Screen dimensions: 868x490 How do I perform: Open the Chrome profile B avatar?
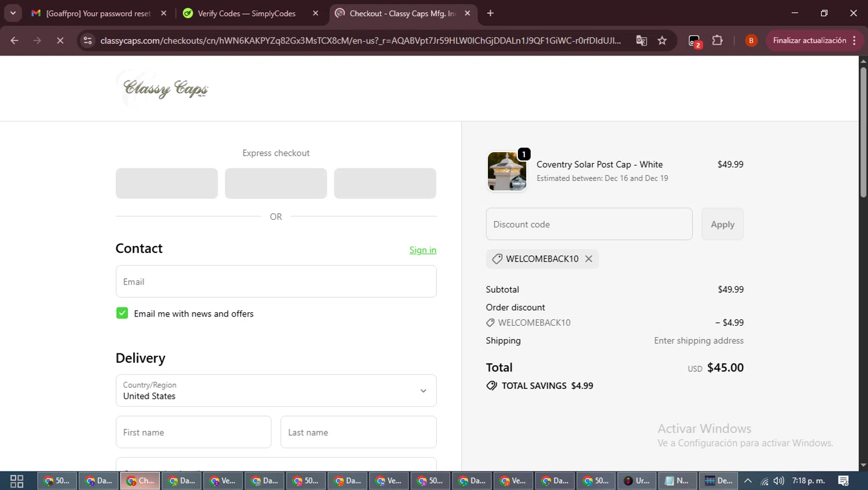(x=751, y=40)
